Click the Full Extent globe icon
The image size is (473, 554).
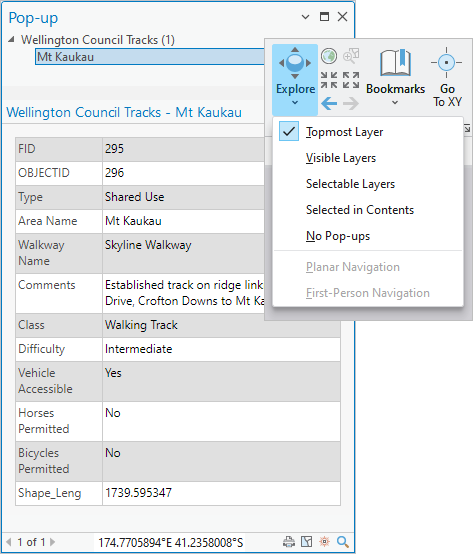coord(329,56)
